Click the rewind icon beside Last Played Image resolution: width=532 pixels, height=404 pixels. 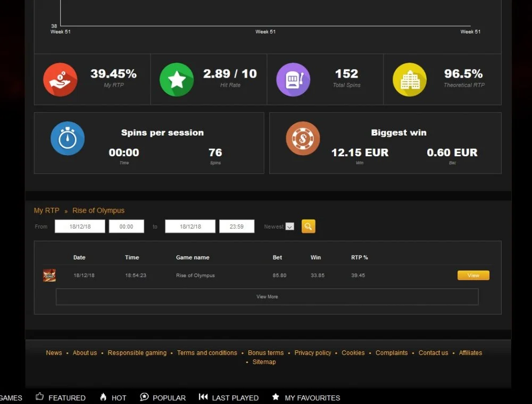(x=203, y=397)
